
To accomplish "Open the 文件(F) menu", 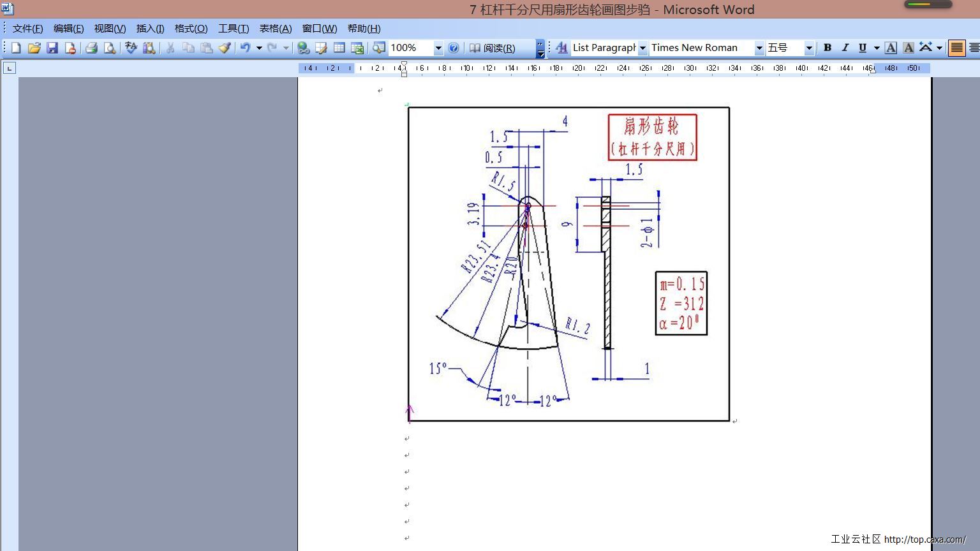I will (27, 29).
